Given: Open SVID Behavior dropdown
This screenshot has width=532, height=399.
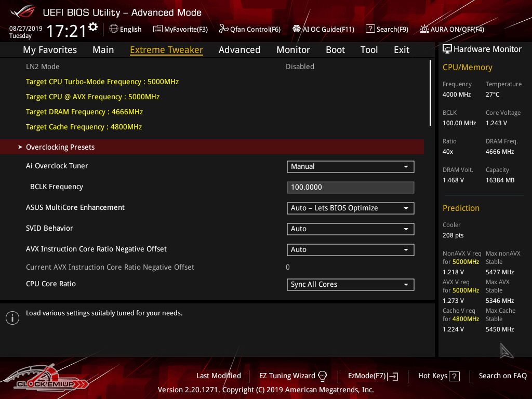Looking at the screenshot, I should pos(350,229).
